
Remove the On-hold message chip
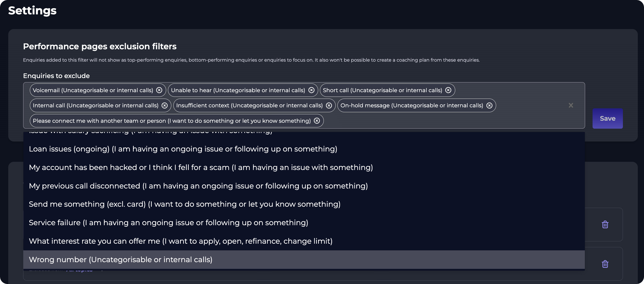click(489, 106)
